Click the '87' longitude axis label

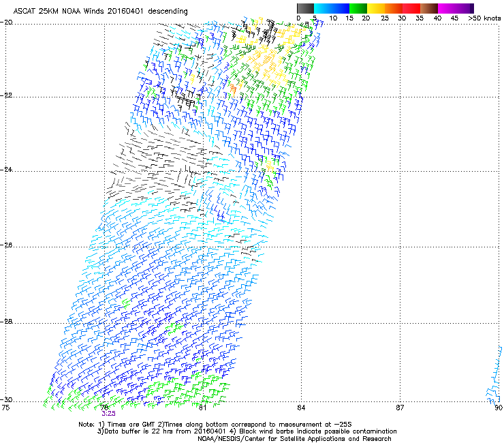pos(400,408)
